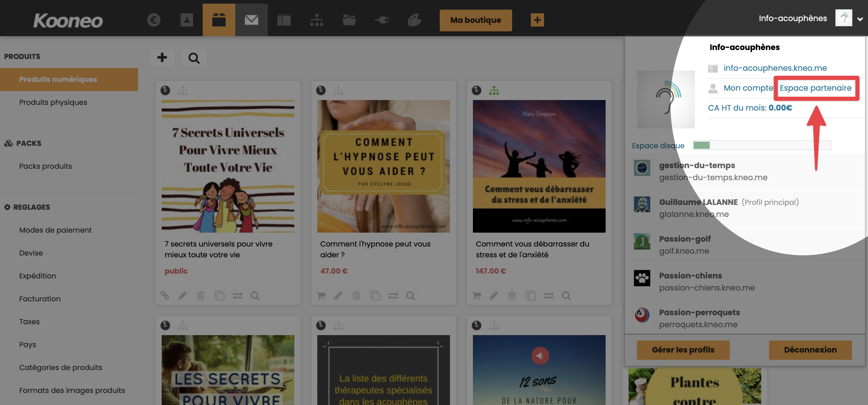Click Info-acouphènes profile avatar in header
The height and width of the screenshot is (405, 868).
tap(843, 18)
